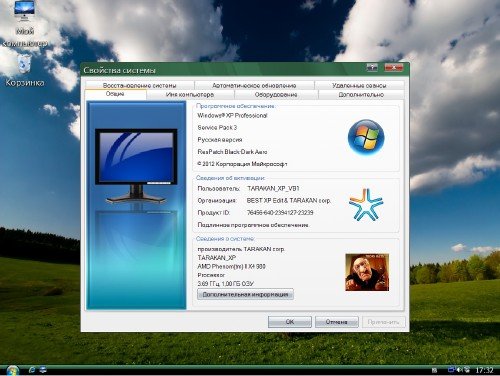Click the ResPatch Black Dark Aero line
Image resolution: width=500 pixels, height=376 pixels.
pyautogui.click(x=232, y=152)
